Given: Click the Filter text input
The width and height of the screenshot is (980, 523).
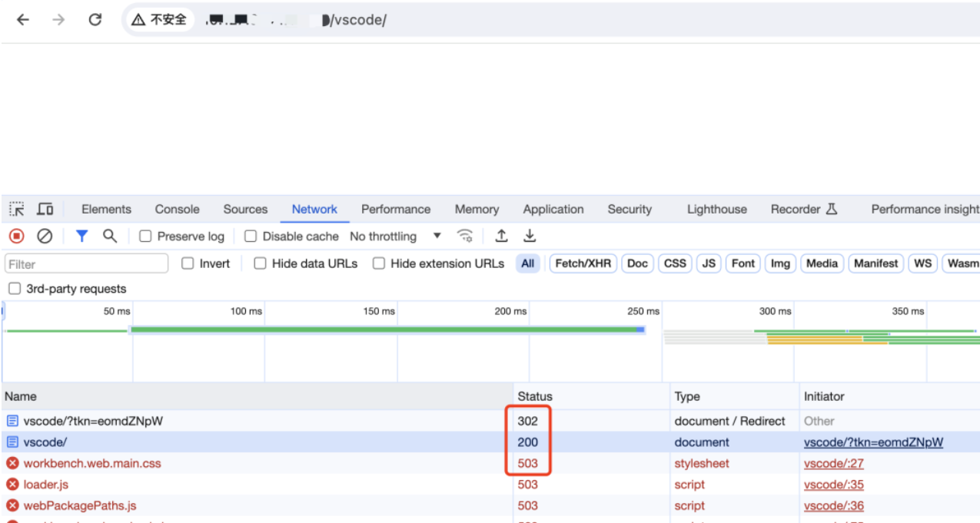Looking at the screenshot, I should tap(86, 263).
